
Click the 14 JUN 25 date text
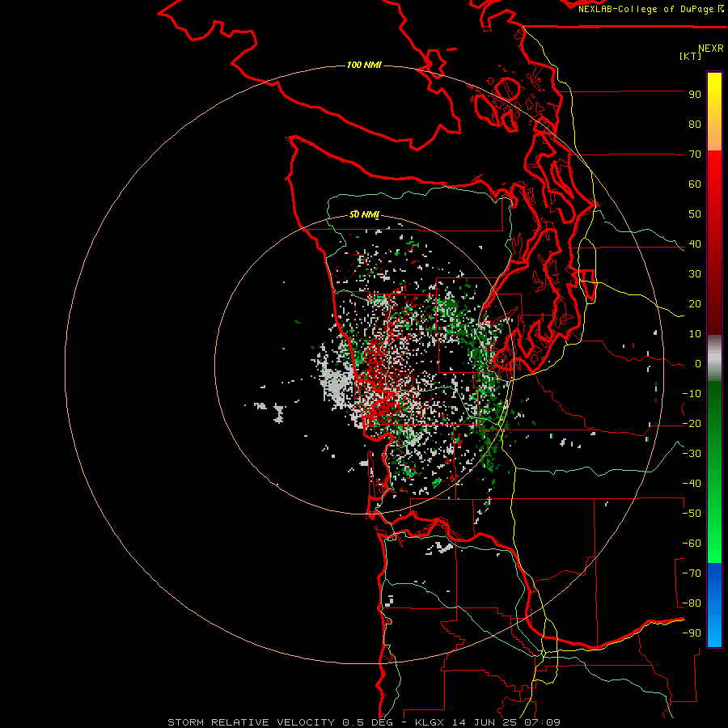click(485, 722)
